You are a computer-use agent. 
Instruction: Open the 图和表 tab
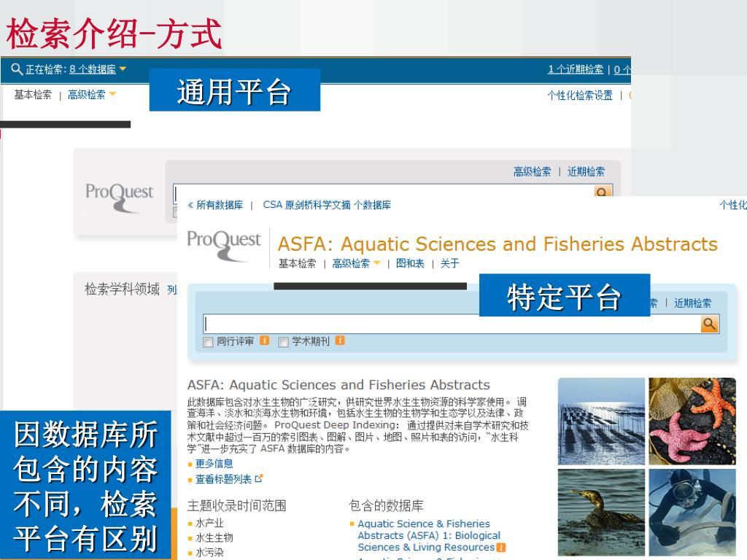tap(410, 263)
